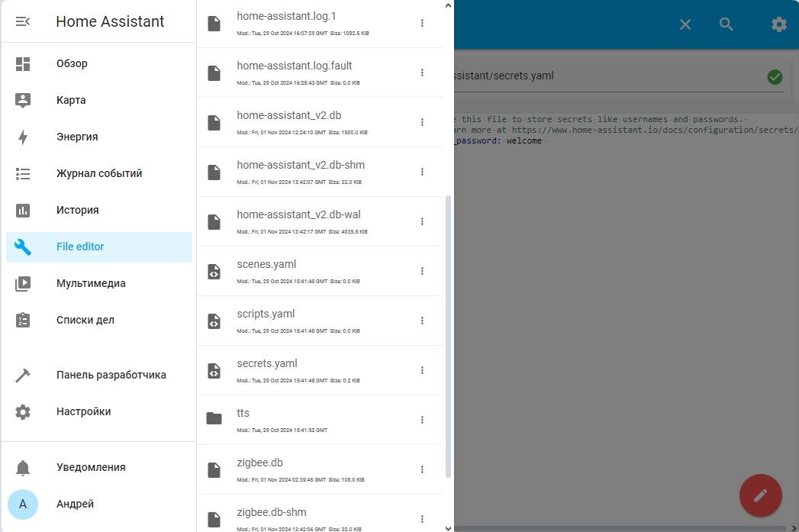Open options menu for scripts.yaml
Image resolution: width=799 pixels, height=532 pixels.
coord(422,321)
